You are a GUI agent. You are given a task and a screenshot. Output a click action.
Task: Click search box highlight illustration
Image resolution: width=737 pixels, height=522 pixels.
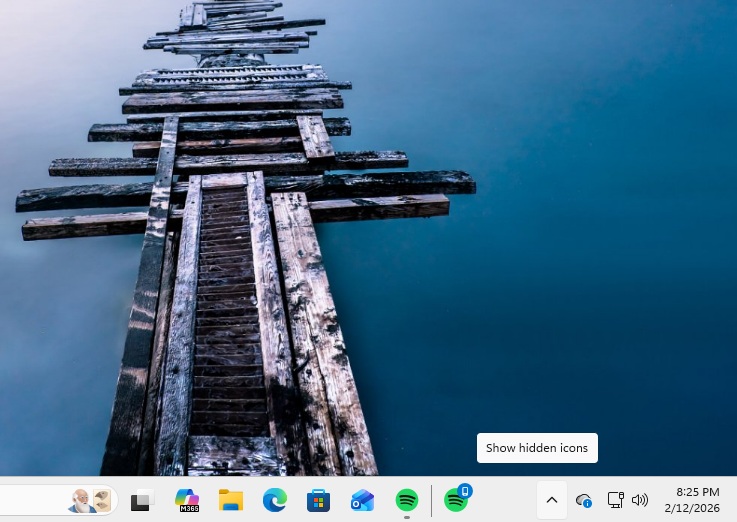[x=91, y=500]
